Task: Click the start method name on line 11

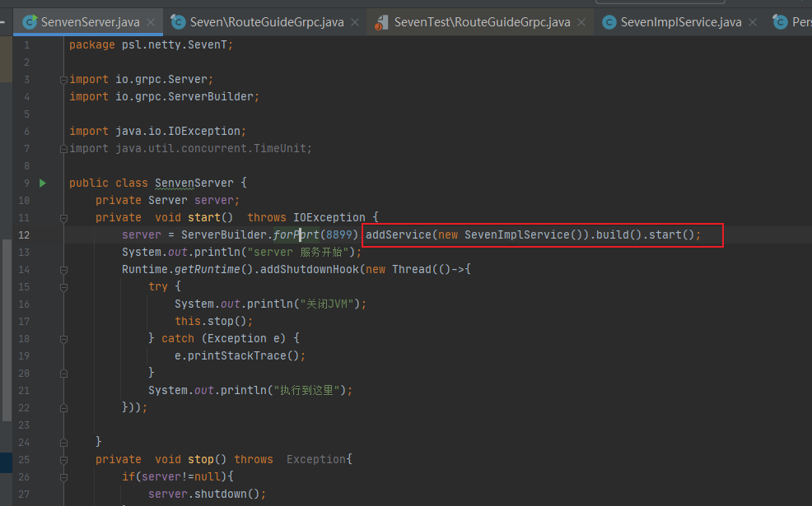Action: pos(204,217)
